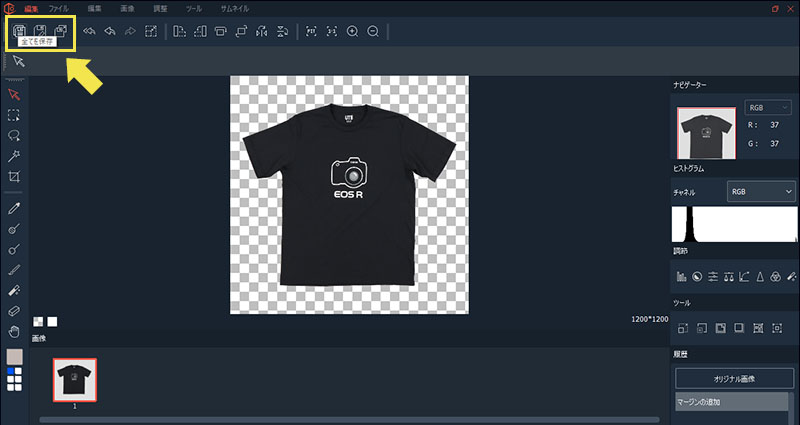The height and width of the screenshot is (425, 800).
Task: Activate the crop tool in left toolbar
Action: click(x=14, y=177)
